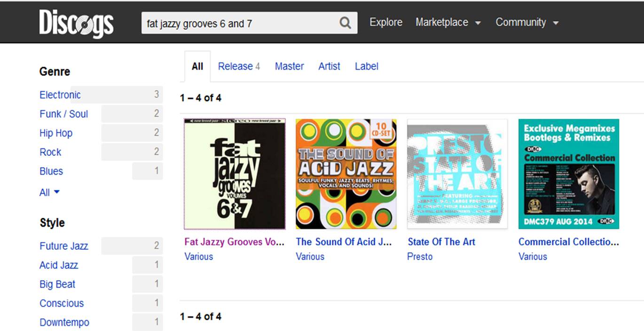Click the magnifying glass search icon
The width and height of the screenshot is (644, 331).
[345, 23]
